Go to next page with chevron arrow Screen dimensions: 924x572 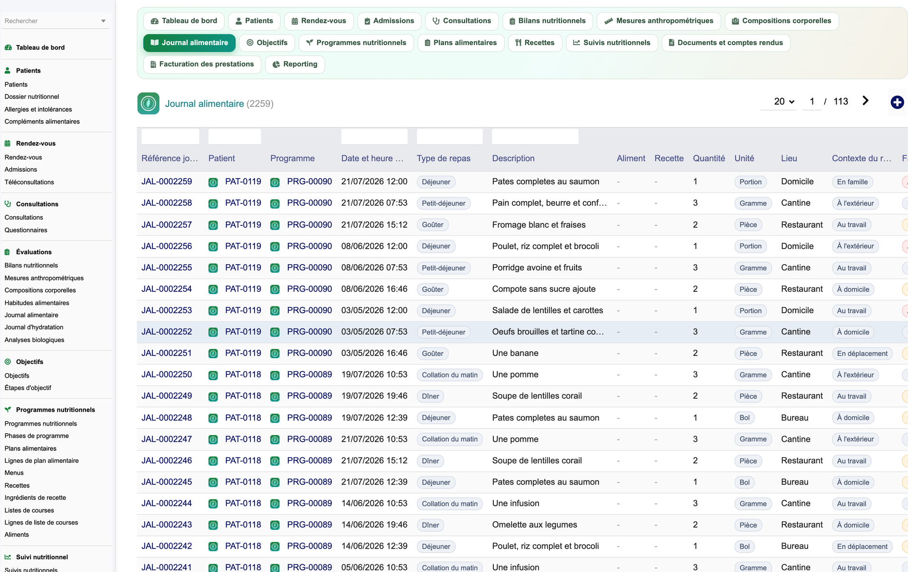(x=866, y=101)
